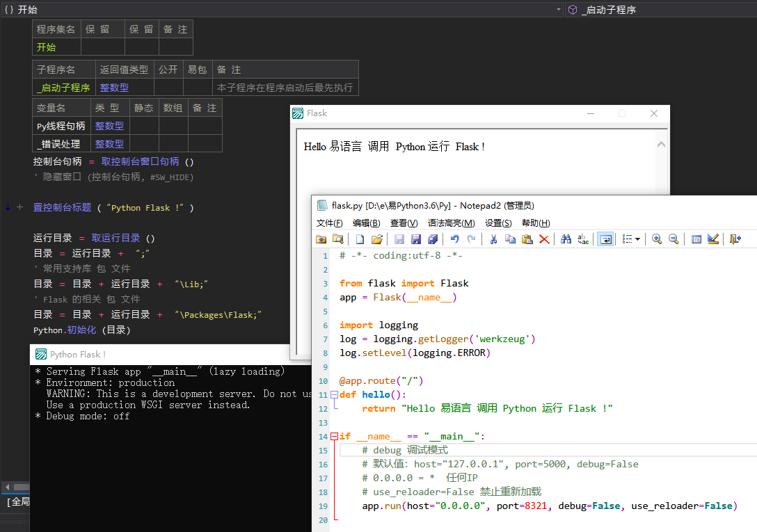Redo the edit in Notepad2
The width and height of the screenshot is (757, 532).
[471, 239]
